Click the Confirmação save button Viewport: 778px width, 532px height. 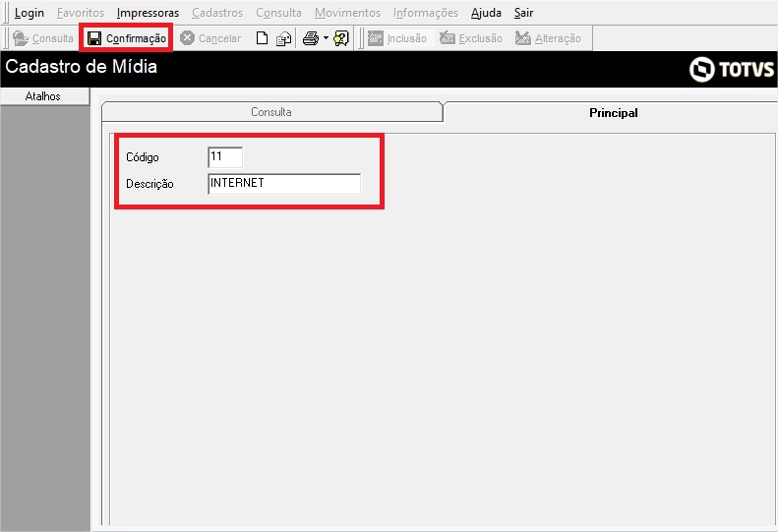126,38
